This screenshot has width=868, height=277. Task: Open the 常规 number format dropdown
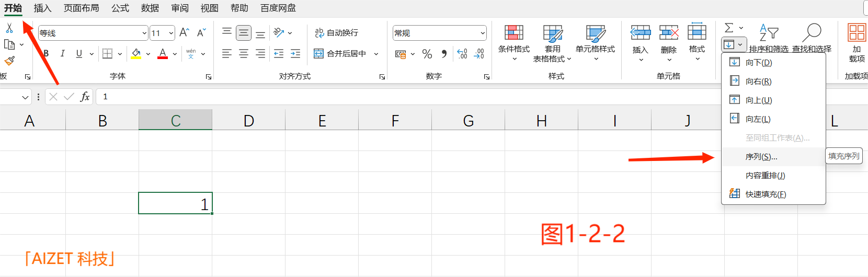pyautogui.click(x=483, y=33)
